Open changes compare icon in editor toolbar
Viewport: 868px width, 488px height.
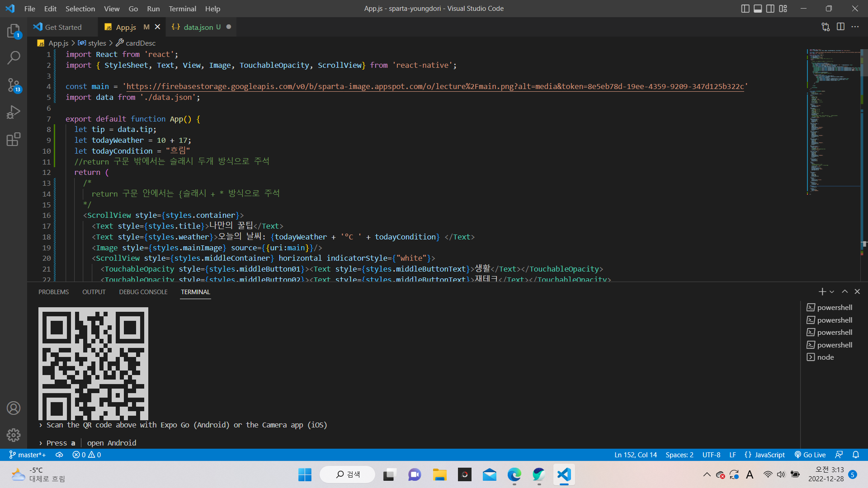(826, 27)
